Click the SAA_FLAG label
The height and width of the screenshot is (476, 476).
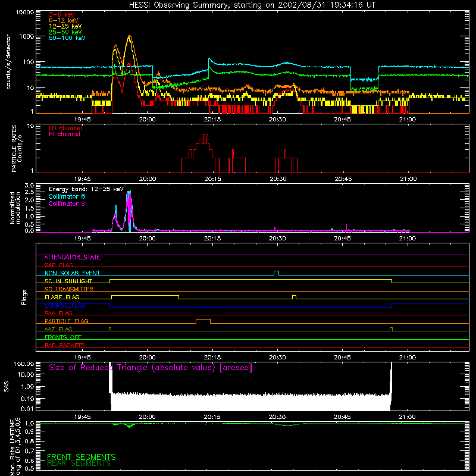coord(58,313)
